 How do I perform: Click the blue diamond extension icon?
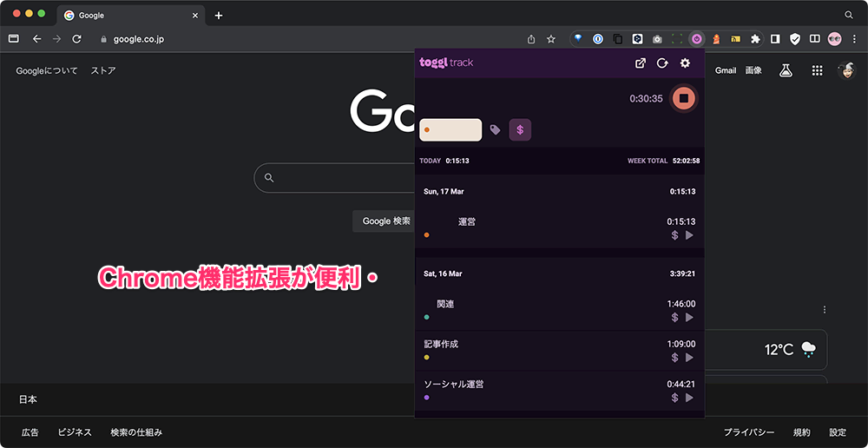tap(578, 39)
